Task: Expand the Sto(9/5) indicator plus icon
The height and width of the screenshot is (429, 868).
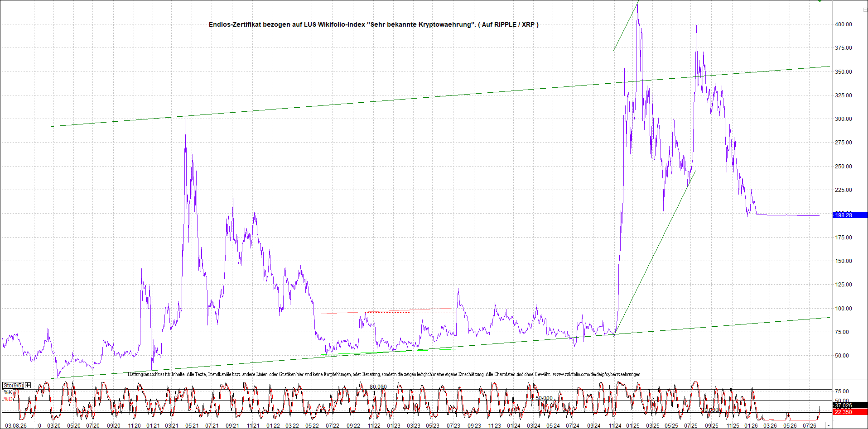Action: click(x=28, y=385)
